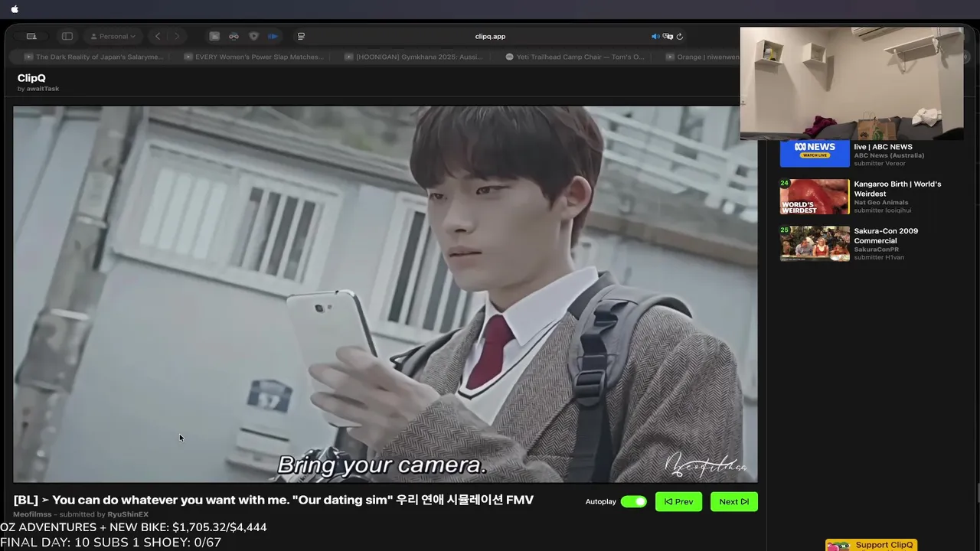The width and height of the screenshot is (980, 551).
Task: Click the translate icon in address bar
Action: [668, 36]
